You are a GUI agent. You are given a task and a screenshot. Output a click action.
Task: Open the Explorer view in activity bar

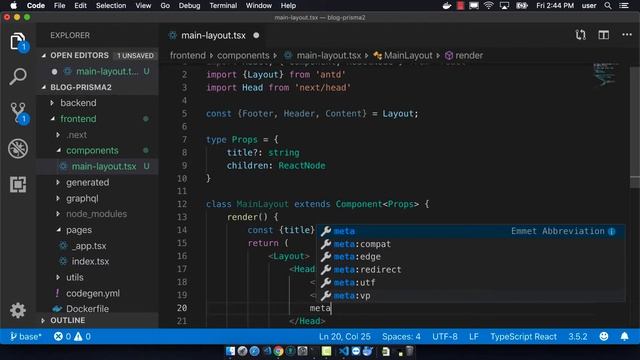pos(18,41)
